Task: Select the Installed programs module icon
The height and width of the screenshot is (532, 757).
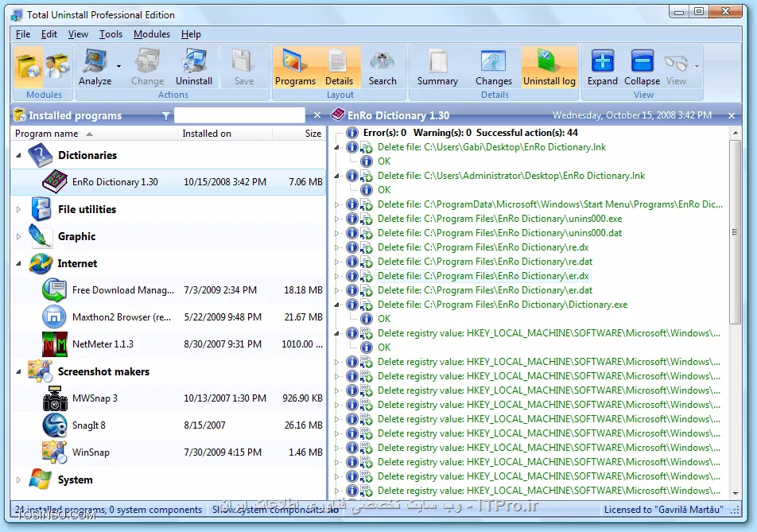Action: (x=29, y=67)
